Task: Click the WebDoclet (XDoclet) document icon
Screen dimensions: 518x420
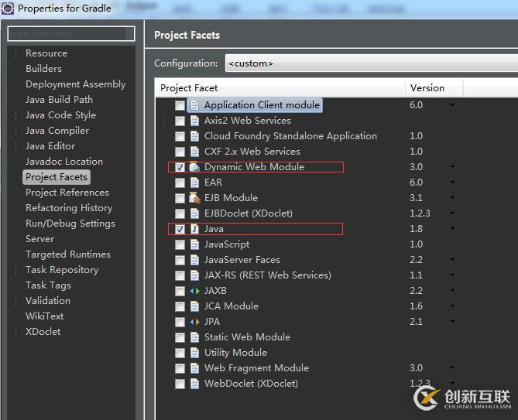Action: tap(194, 384)
